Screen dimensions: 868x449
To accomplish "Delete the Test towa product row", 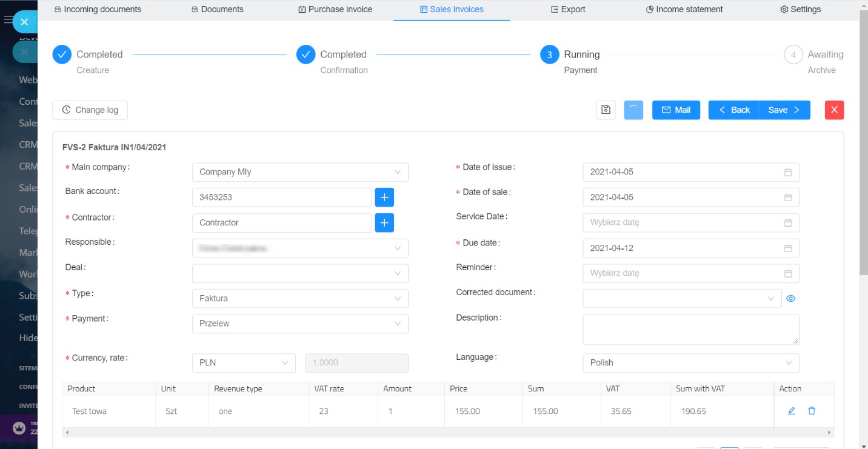I will click(x=812, y=411).
